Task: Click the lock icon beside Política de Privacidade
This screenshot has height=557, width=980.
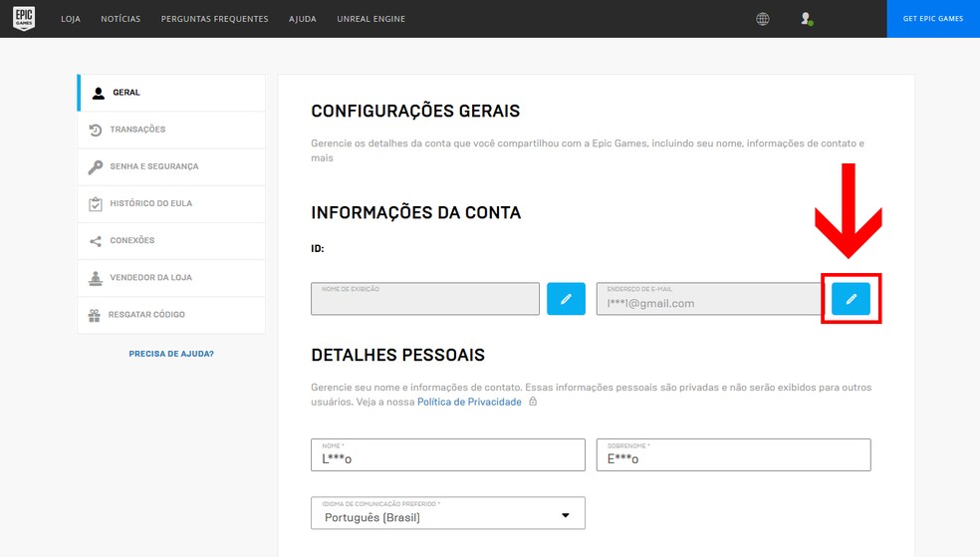Action: click(x=533, y=402)
